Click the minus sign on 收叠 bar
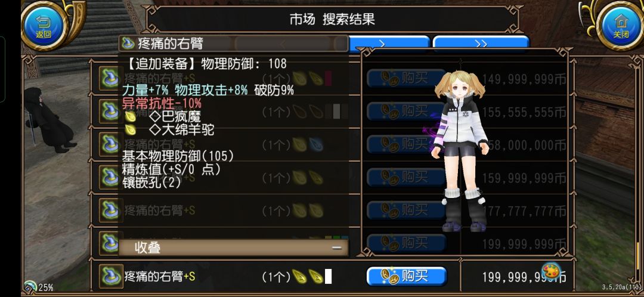Viewport: 644px width, 297px height. coord(337,247)
